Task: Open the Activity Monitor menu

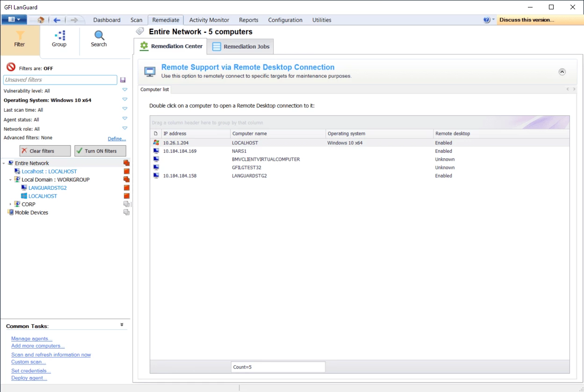Action: tap(209, 20)
